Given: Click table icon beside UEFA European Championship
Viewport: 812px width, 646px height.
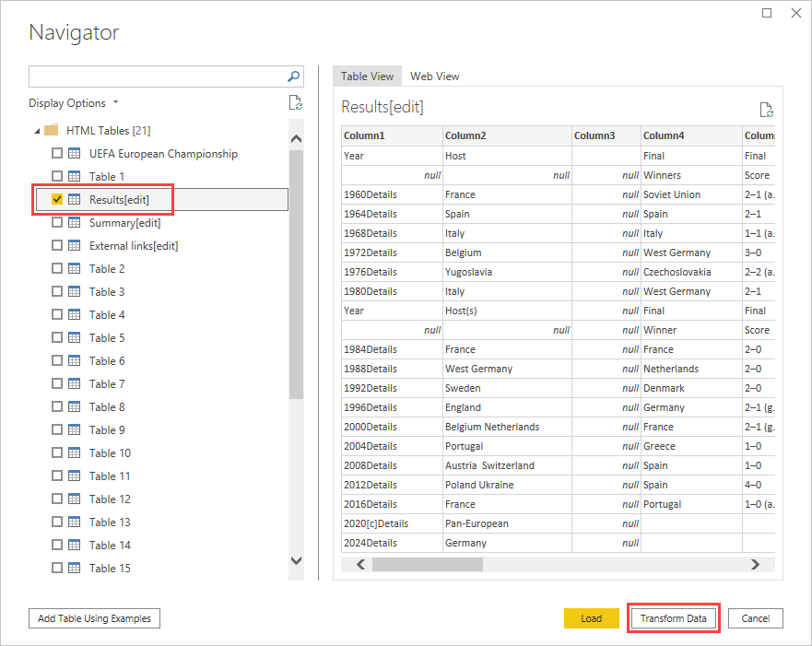Looking at the screenshot, I should (x=75, y=153).
